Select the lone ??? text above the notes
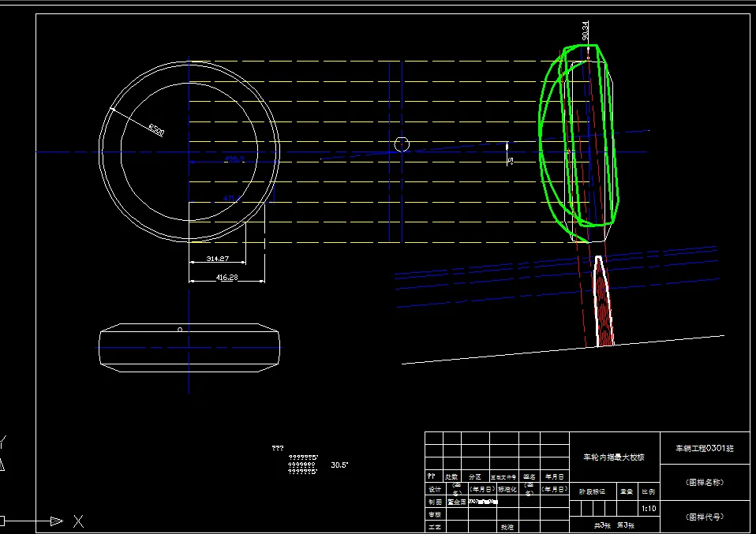756x534 pixels. (x=278, y=448)
